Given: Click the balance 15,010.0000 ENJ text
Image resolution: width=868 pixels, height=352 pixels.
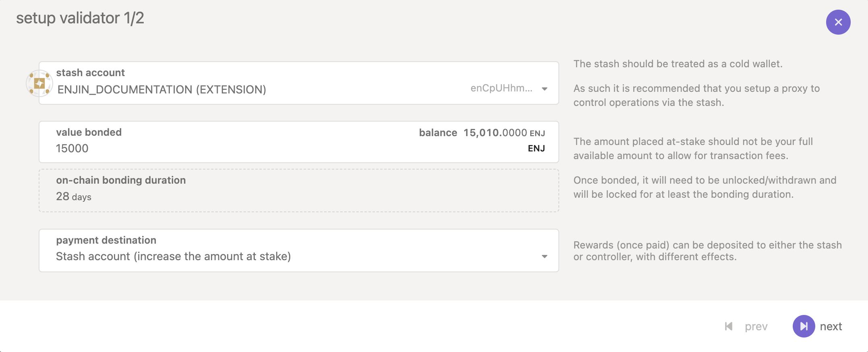Looking at the screenshot, I should (x=482, y=133).
